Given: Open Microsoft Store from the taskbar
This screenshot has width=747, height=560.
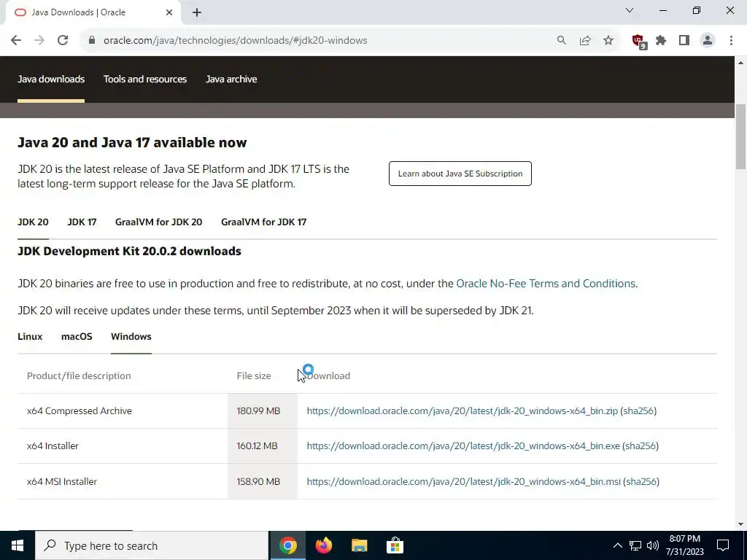Looking at the screenshot, I should [395, 545].
